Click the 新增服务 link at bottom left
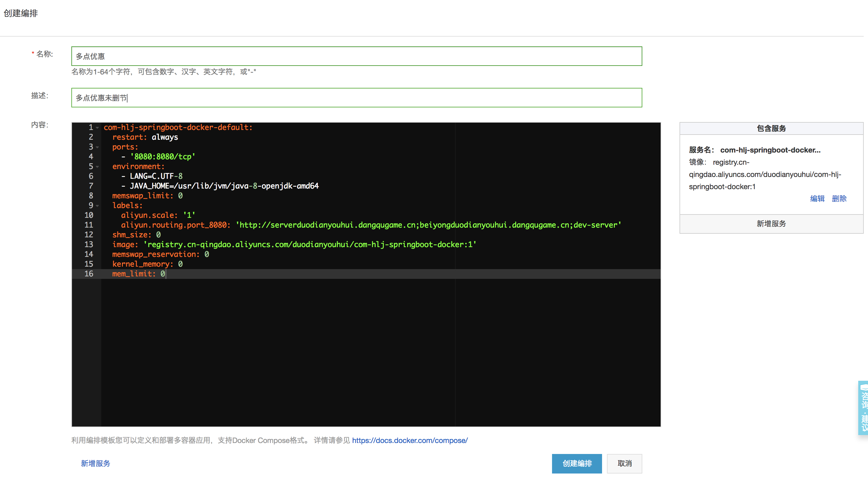Screen dimensions: 868x479 click(x=95, y=463)
